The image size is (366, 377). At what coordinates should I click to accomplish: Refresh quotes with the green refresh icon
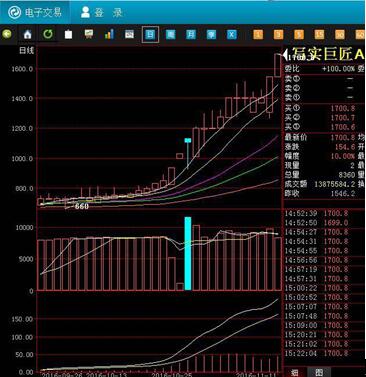point(48,34)
